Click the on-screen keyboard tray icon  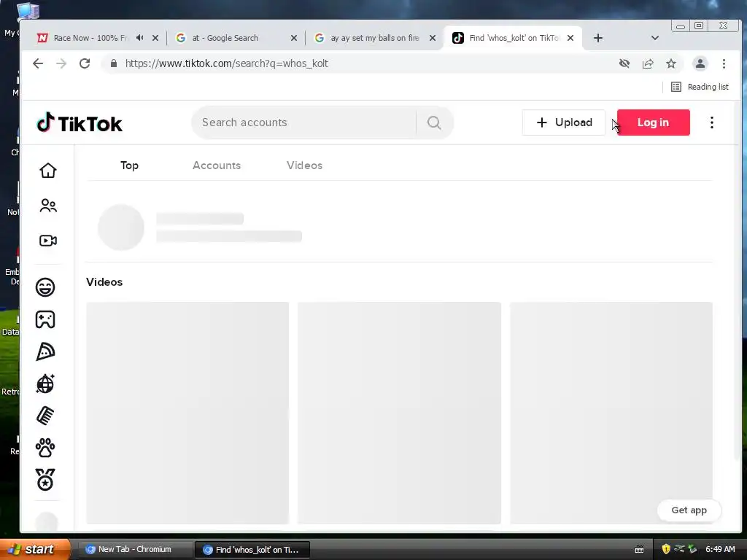639,550
